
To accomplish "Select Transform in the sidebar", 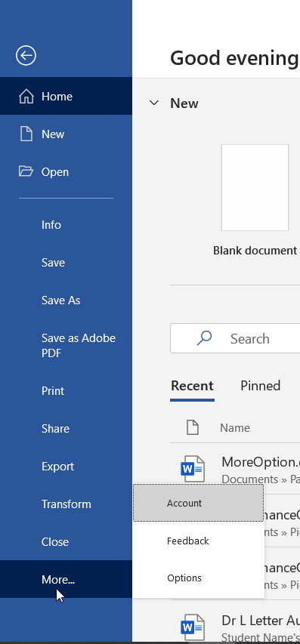I will (66, 504).
